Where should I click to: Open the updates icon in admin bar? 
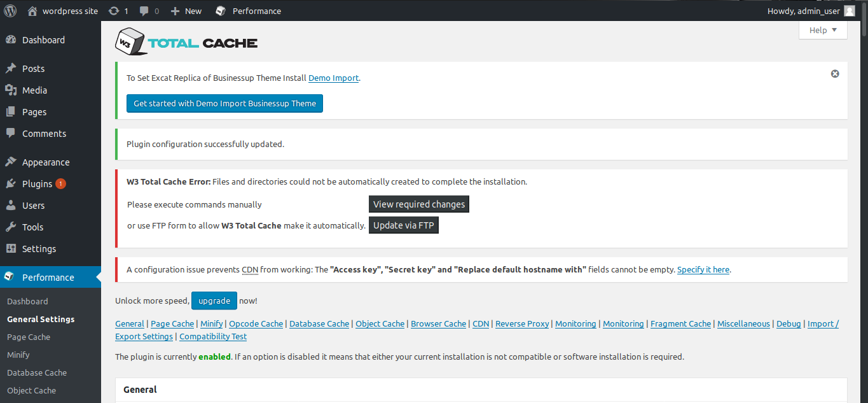click(x=114, y=11)
